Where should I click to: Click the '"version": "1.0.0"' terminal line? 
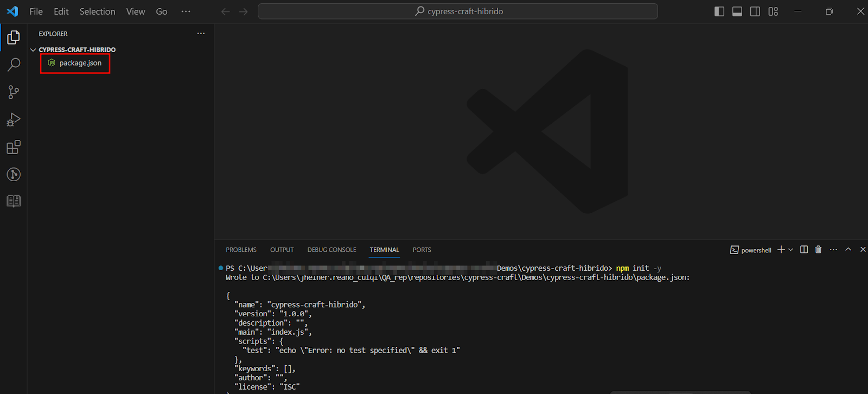pos(273,314)
